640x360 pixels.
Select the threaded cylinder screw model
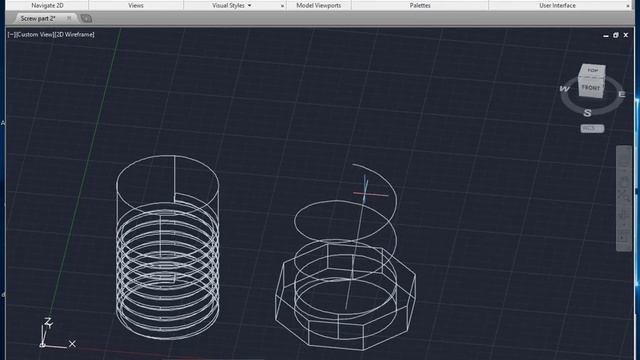pos(168,247)
